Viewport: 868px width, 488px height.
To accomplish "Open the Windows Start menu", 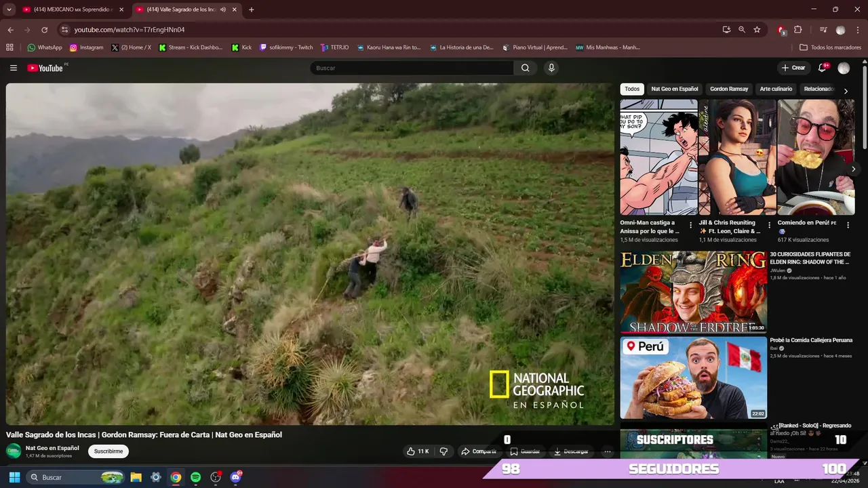I will tap(14, 477).
